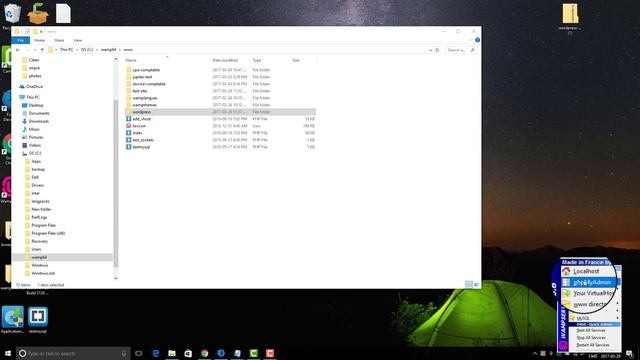This screenshot has width=640, height=360.
Task: Open the testmysql PHP file
Action: (x=141, y=147)
